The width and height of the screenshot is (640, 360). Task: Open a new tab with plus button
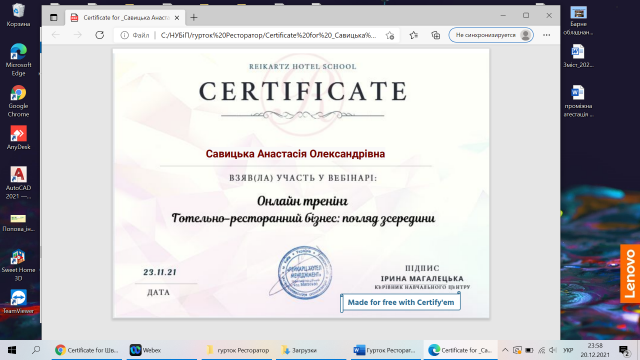[194, 18]
